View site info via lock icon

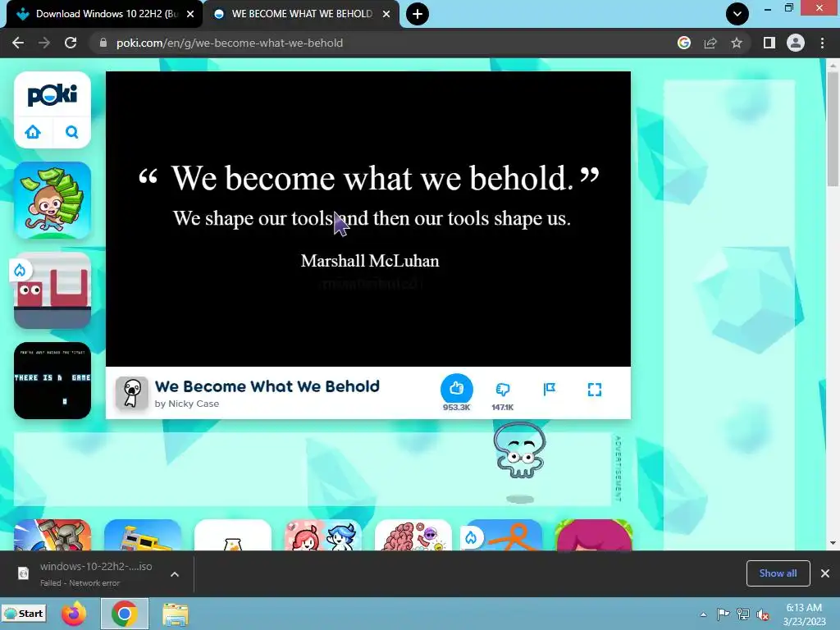tap(103, 43)
